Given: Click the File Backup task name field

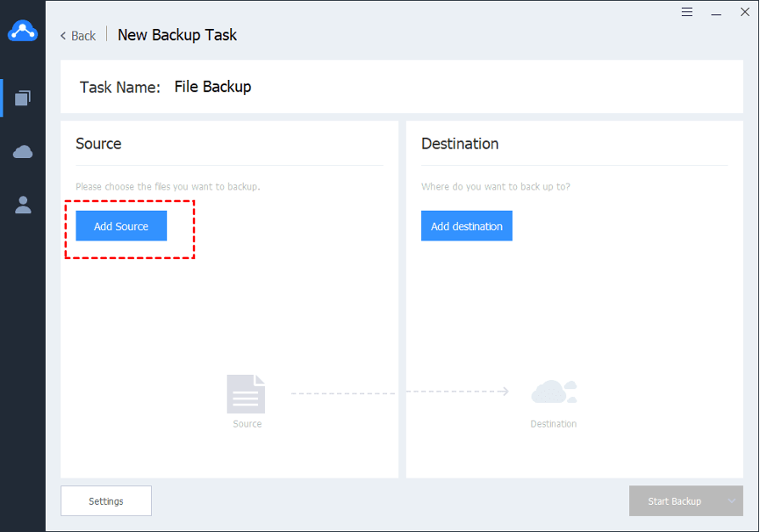Looking at the screenshot, I should [x=212, y=87].
